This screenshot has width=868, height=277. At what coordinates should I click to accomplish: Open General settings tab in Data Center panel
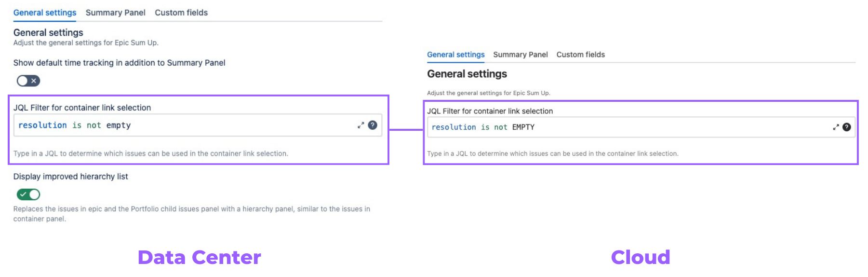[x=45, y=13]
